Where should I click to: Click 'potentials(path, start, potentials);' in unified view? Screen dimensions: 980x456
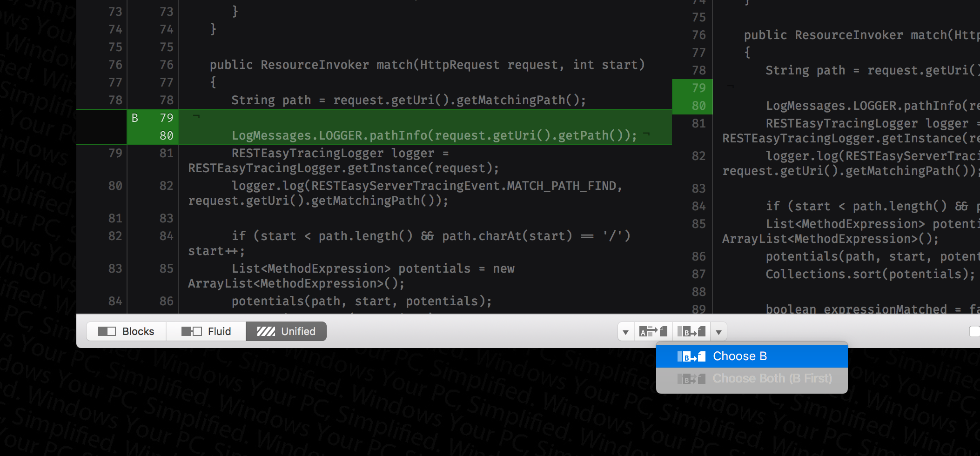(362, 301)
